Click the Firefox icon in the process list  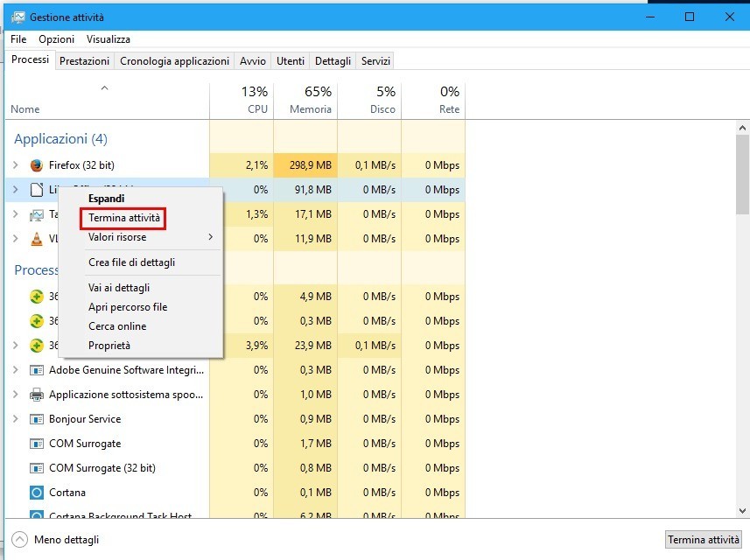click(x=37, y=165)
